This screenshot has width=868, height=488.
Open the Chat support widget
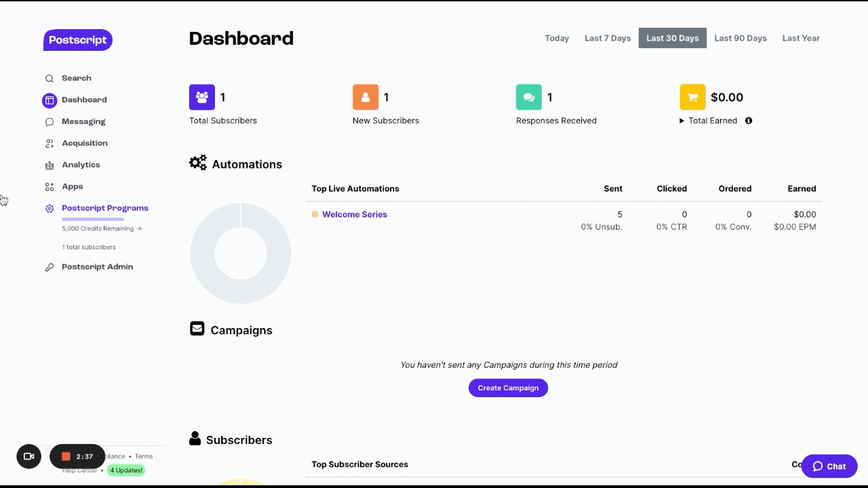tap(829, 466)
